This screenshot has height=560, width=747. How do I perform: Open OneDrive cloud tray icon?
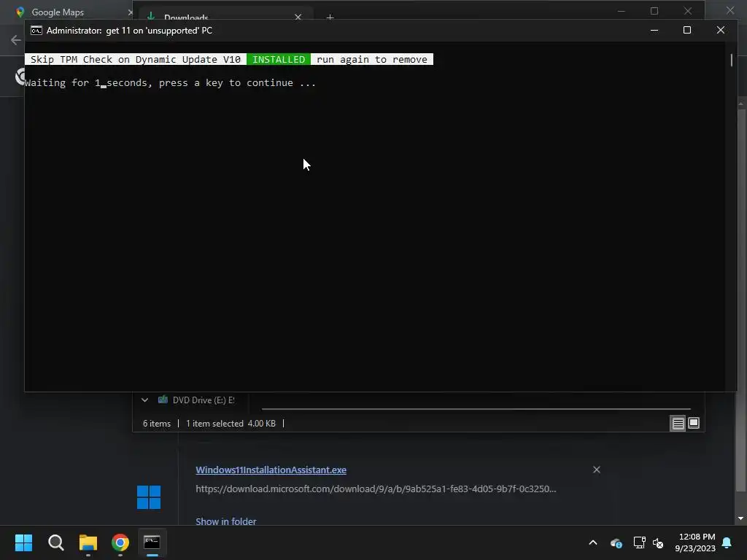[x=616, y=542]
